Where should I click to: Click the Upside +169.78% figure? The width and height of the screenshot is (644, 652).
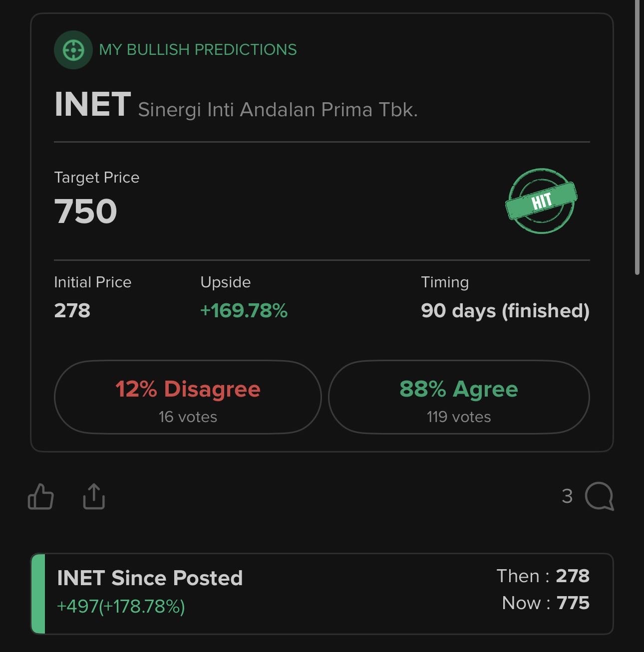[x=244, y=311]
